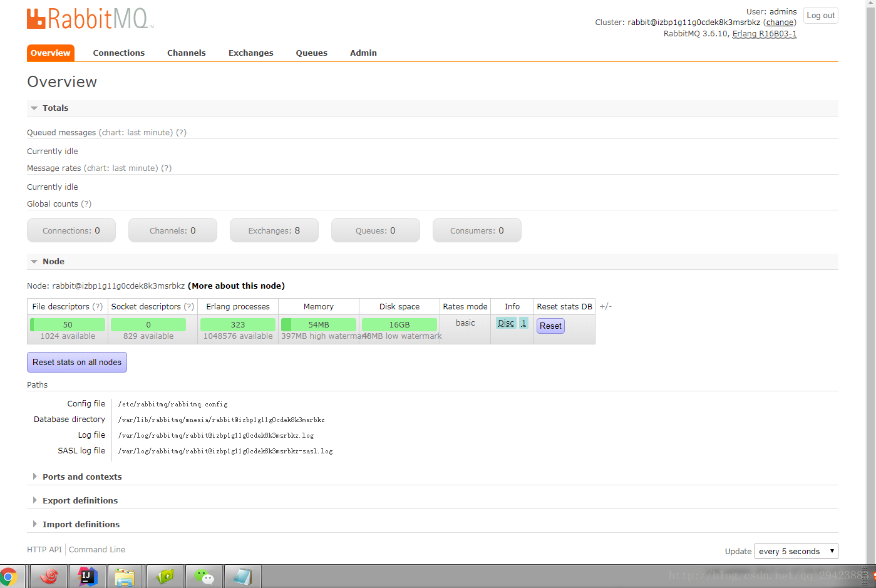The height and width of the screenshot is (588, 876).
Task: Open the HTTP API link
Action: (x=44, y=550)
